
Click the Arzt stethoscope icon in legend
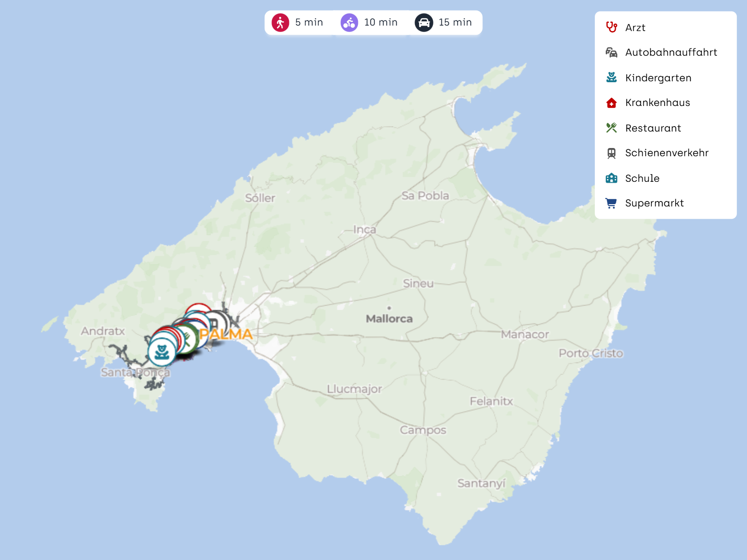click(611, 27)
